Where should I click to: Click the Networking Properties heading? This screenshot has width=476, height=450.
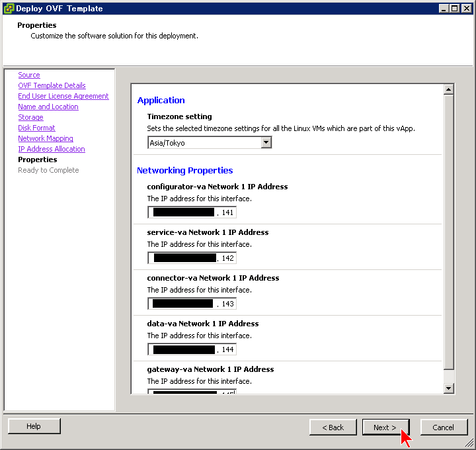[x=185, y=171]
